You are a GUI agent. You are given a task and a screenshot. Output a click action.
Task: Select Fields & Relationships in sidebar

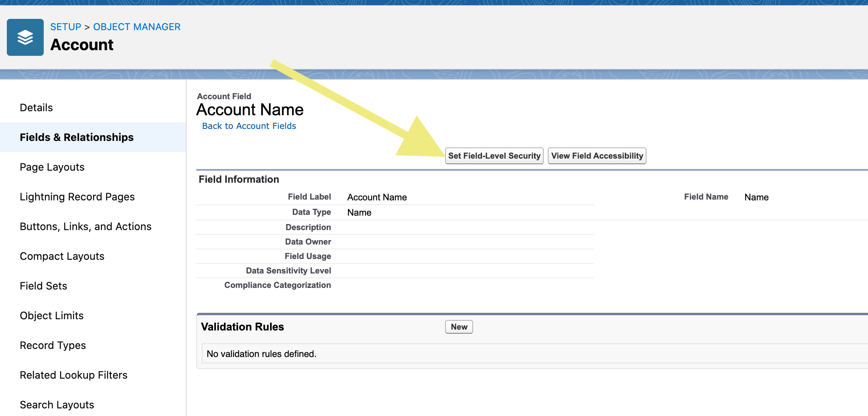coord(76,137)
